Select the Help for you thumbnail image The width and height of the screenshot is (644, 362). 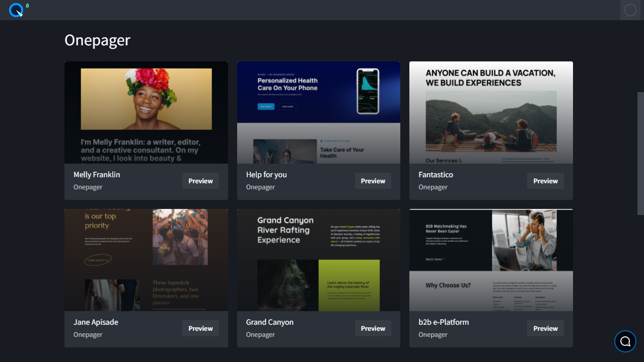tap(319, 112)
